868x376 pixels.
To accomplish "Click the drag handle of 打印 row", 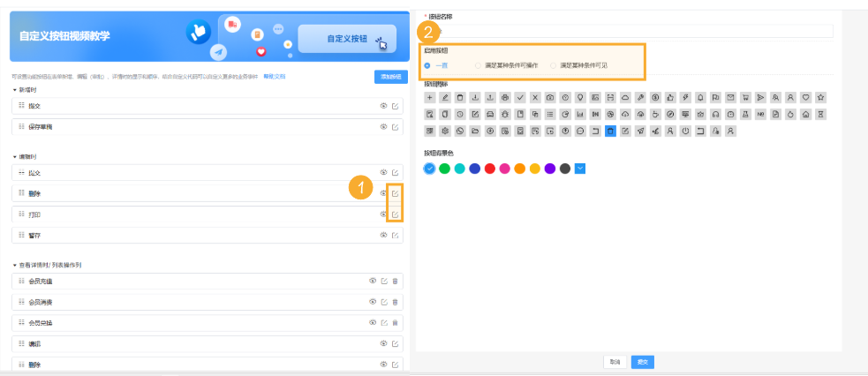I will tap(21, 214).
